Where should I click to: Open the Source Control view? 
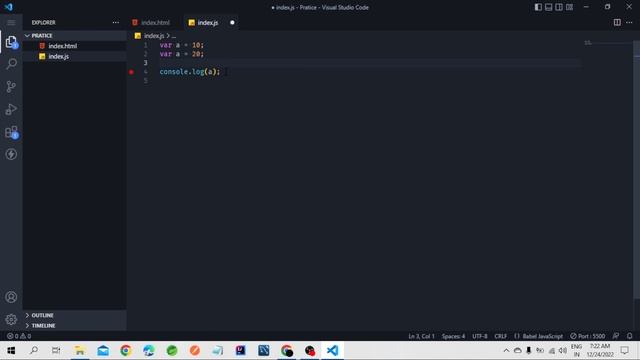pos(11,87)
